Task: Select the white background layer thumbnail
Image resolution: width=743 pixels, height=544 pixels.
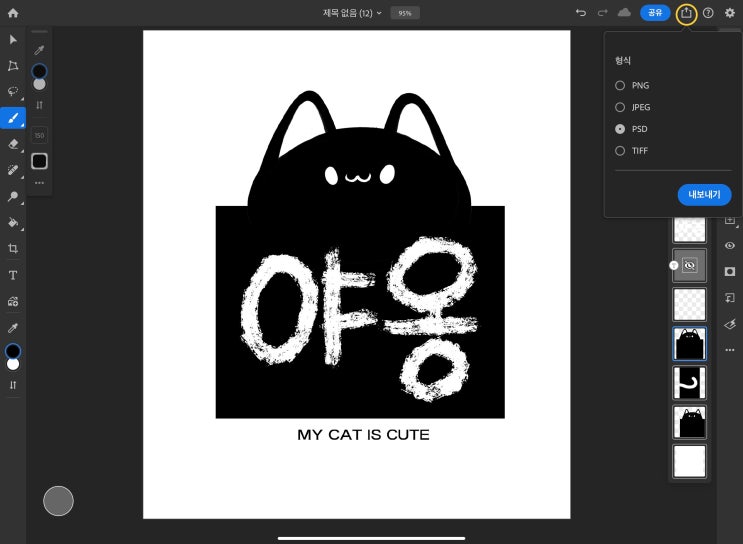Action: click(x=689, y=461)
